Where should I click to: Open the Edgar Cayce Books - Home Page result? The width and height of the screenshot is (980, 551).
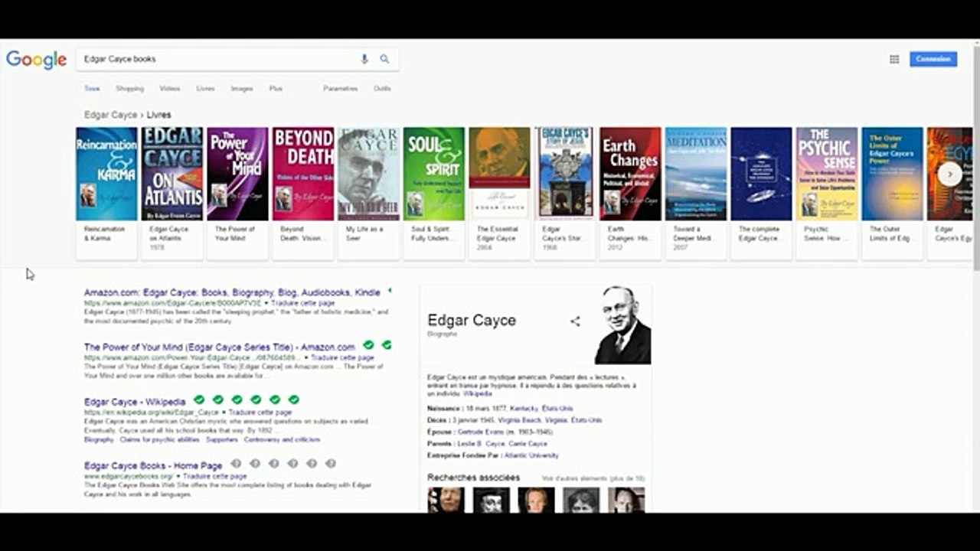(153, 465)
